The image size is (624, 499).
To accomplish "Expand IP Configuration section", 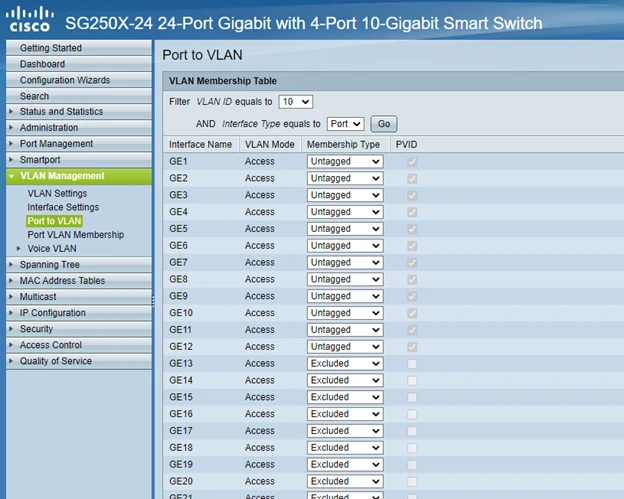I will pyautogui.click(x=79, y=313).
